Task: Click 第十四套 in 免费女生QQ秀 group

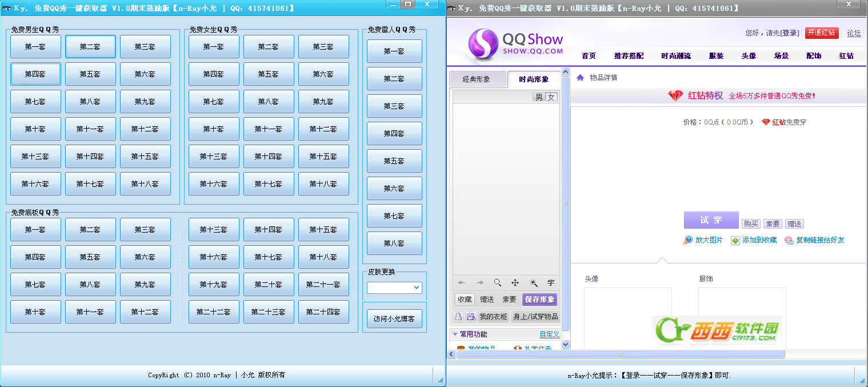Action: point(269,156)
